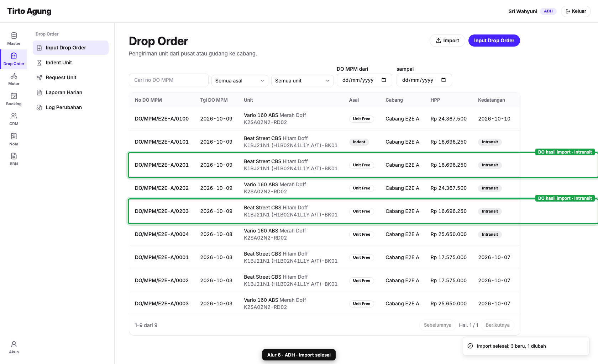598x364 pixels.
Task: Click the purple Input Drop Order button
Action: click(494, 41)
